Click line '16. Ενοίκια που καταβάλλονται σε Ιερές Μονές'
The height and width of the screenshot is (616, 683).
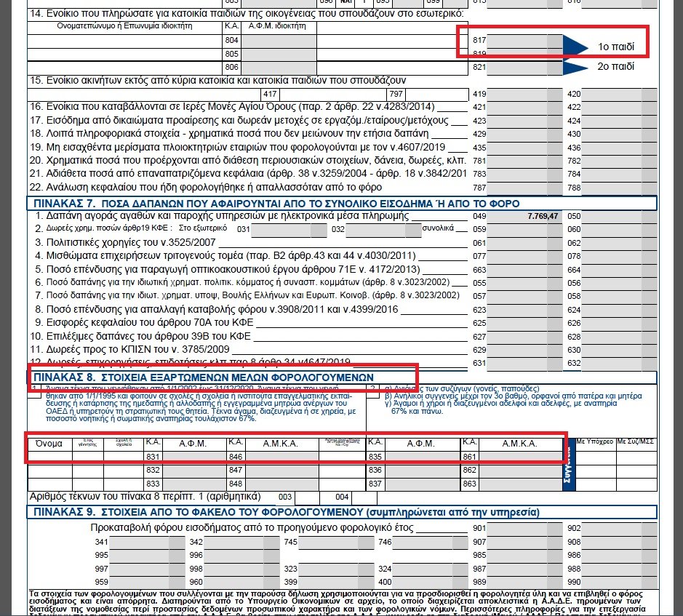click(x=232, y=107)
